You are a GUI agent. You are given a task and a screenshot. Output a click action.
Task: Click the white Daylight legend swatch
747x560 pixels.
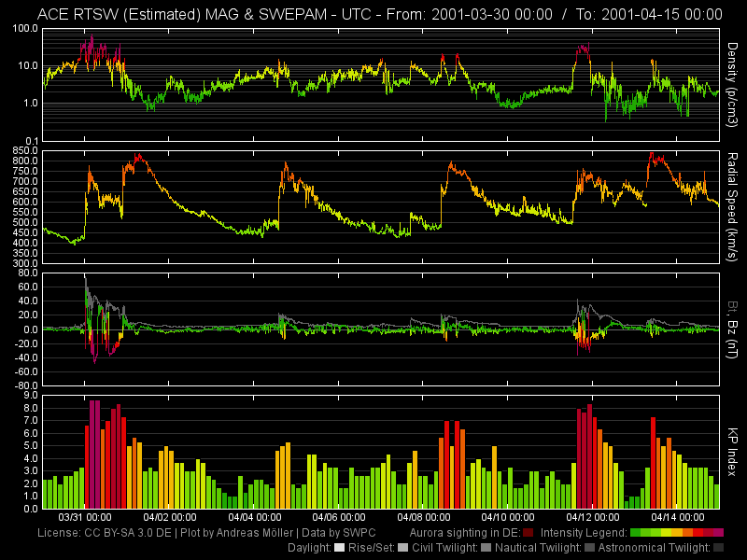tap(340, 548)
